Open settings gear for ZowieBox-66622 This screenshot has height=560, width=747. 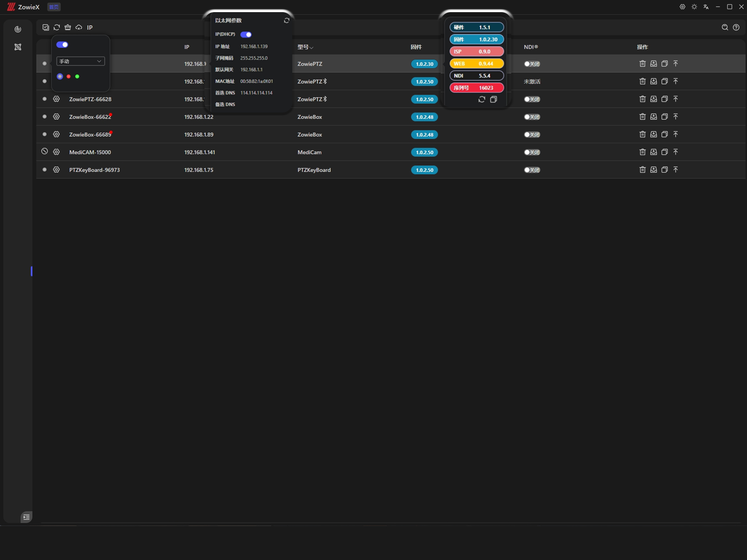(x=56, y=117)
